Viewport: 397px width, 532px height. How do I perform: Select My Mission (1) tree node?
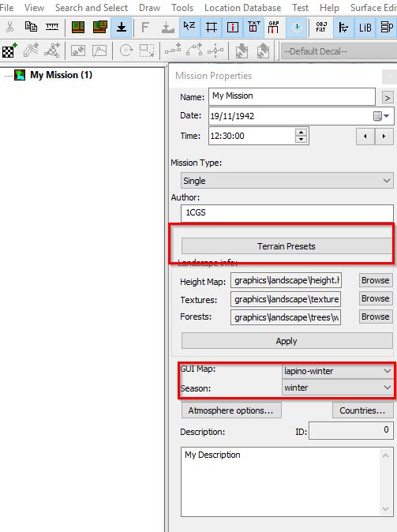point(61,75)
